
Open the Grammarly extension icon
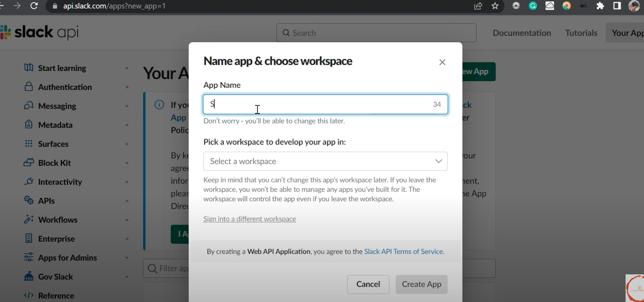tap(533, 6)
